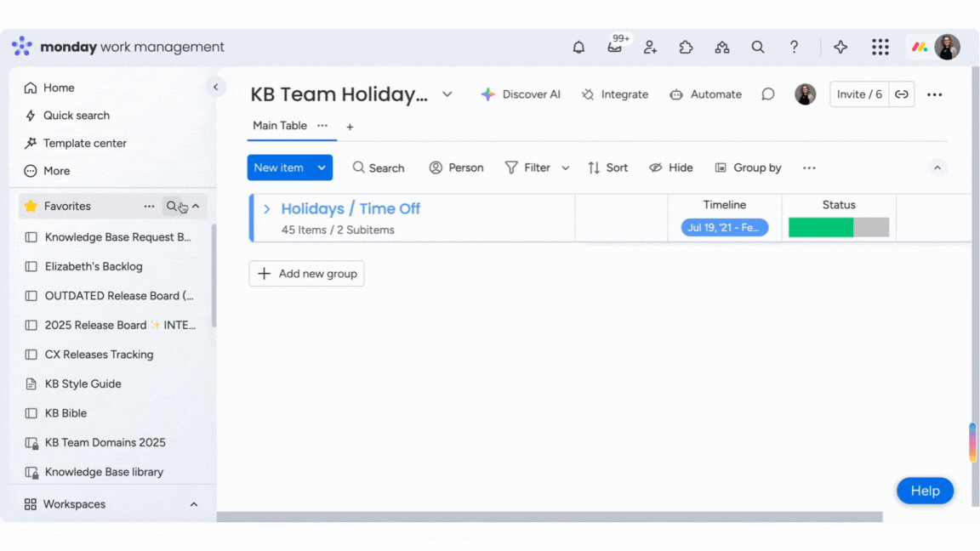Click the monday logo next to profile
980x551 pixels.
(x=920, y=47)
